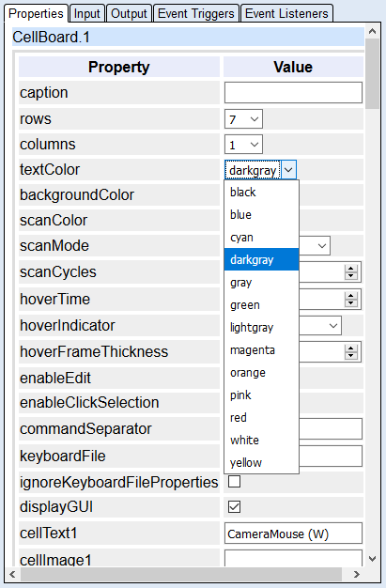Open the rows dropdown
The width and height of the screenshot is (386, 588).
[243, 119]
